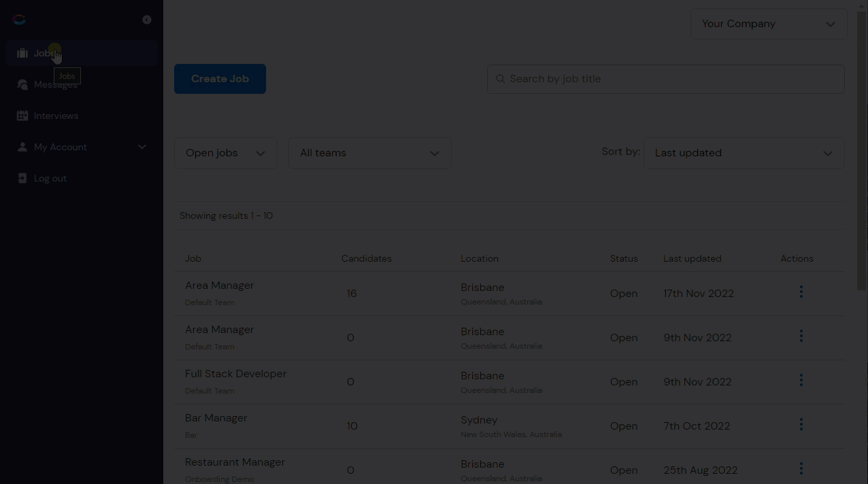Click the company logo in the sidebar

pyautogui.click(x=19, y=20)
